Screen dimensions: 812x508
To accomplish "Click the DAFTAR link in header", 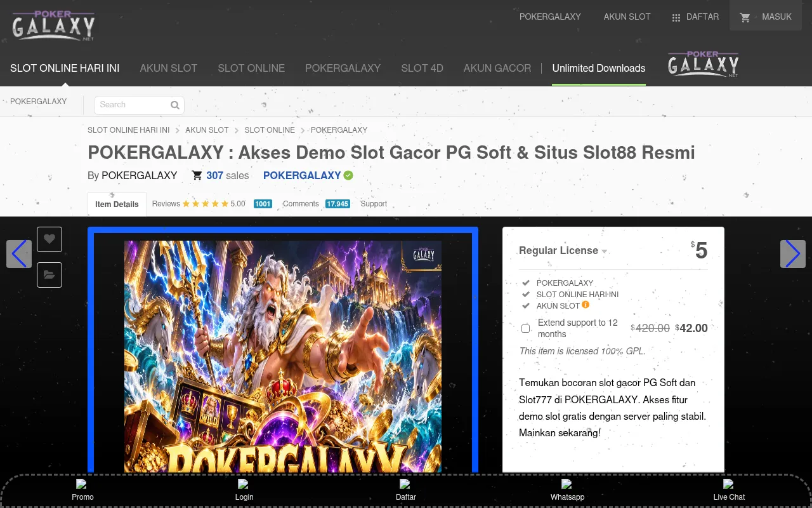I will pos(702,17).
